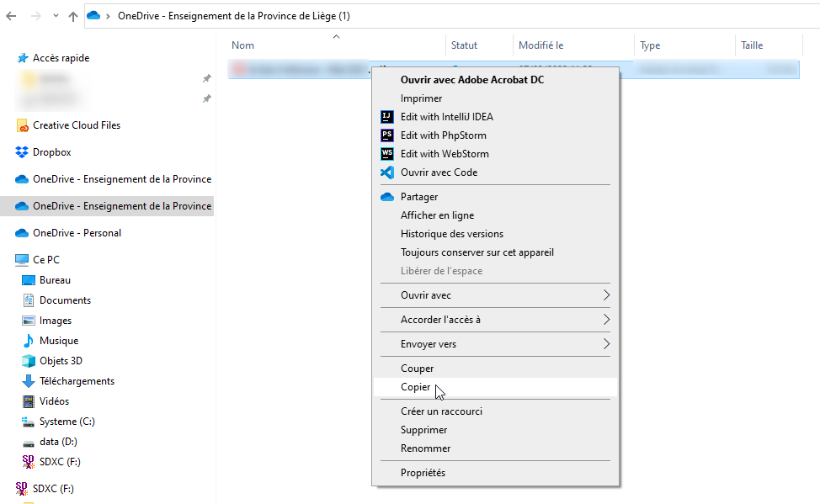Click the OneDrive Personal cloud icon

point(22,233)
